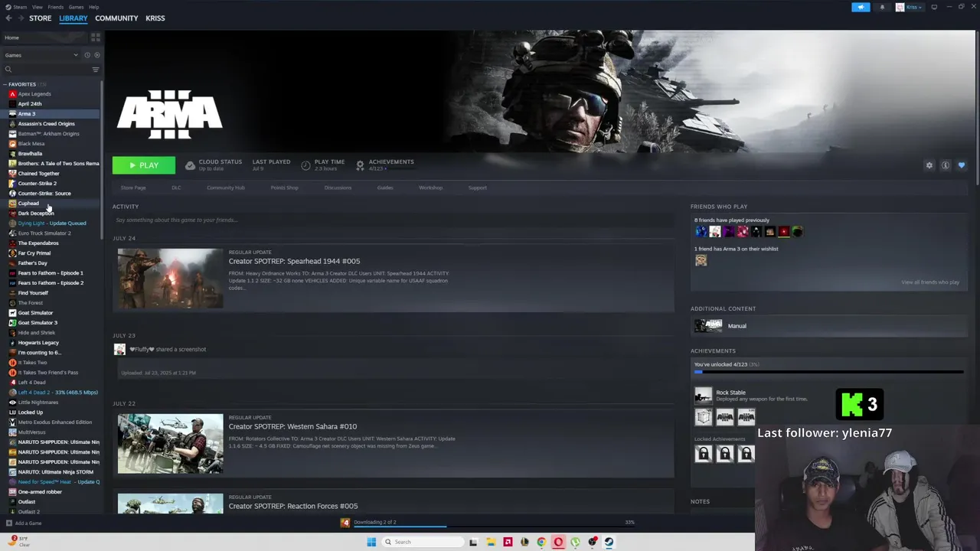Open the Arma 3 Store Page link
980x551 pixels.
click(x=133, y=187)
